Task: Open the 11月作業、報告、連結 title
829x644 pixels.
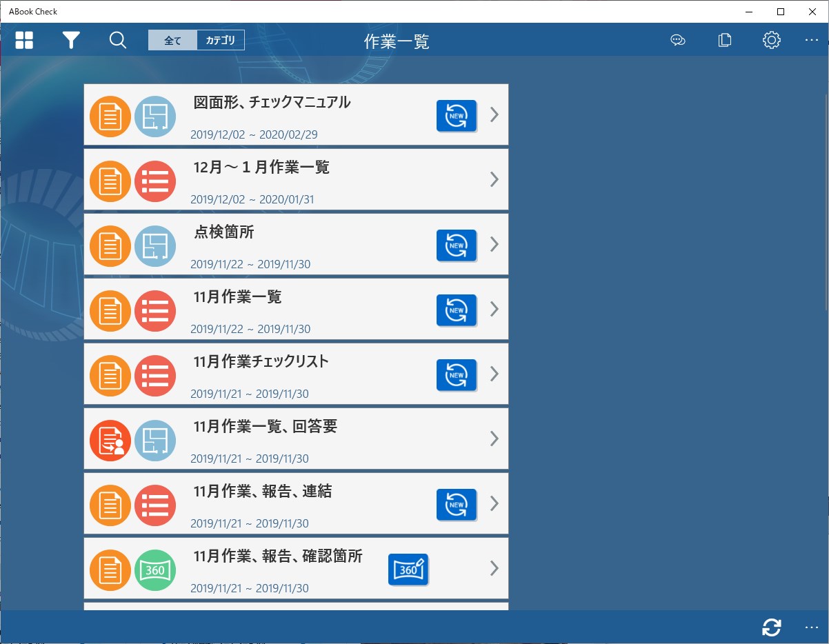Action: (x=263, y=492)
